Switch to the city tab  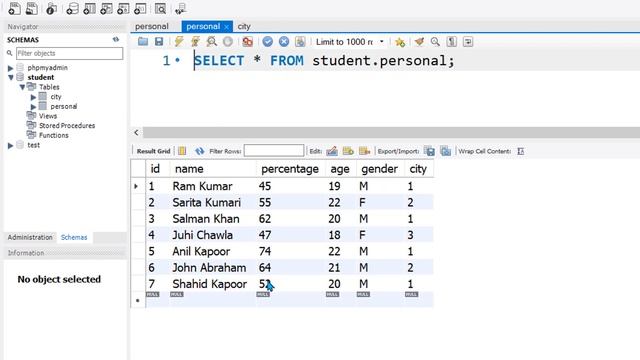(244, 27)
